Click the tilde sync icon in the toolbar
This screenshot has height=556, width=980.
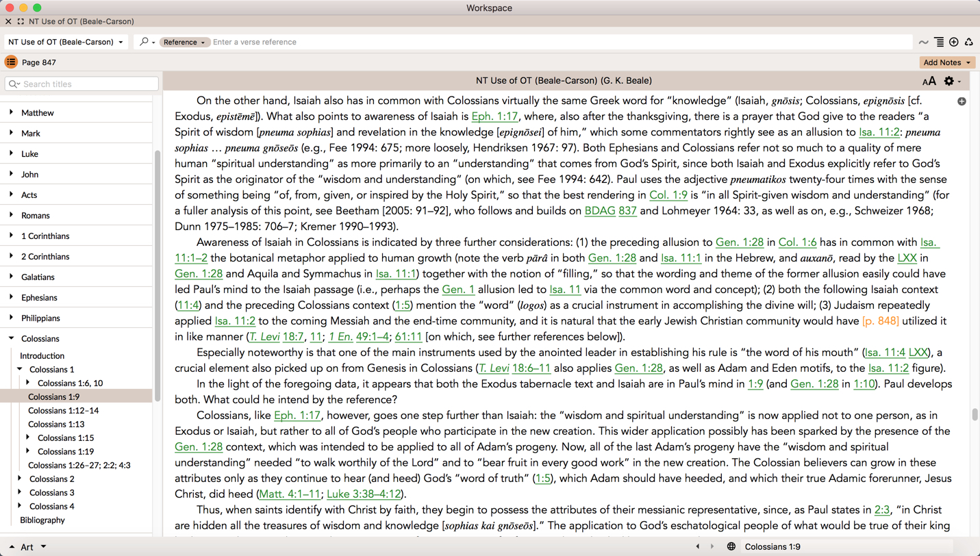tap(924, 42)
